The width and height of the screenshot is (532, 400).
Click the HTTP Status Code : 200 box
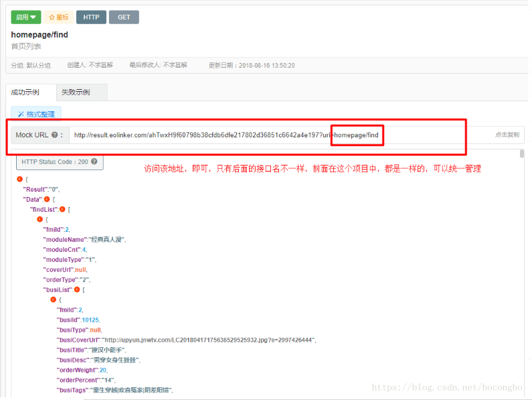point(60,161)
